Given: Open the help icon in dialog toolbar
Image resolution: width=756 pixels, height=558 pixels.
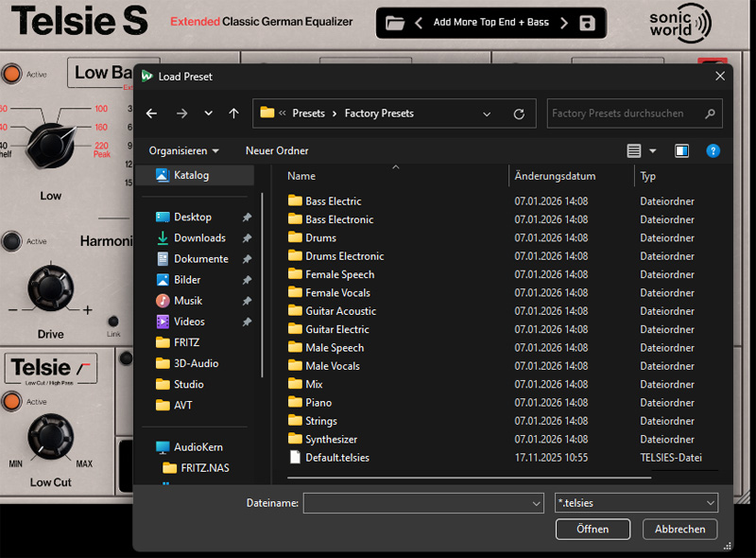Looking at the screenshot, I should point(713,150).
